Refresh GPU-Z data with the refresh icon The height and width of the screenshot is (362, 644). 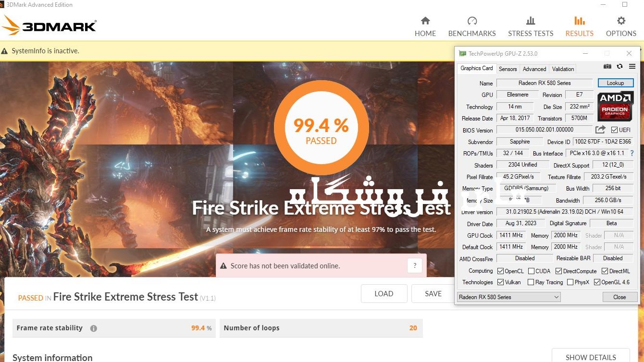(620, 67)
